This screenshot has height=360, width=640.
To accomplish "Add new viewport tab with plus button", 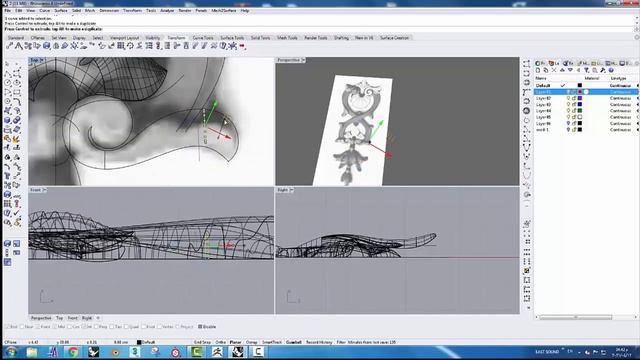I will pos(98,318).
